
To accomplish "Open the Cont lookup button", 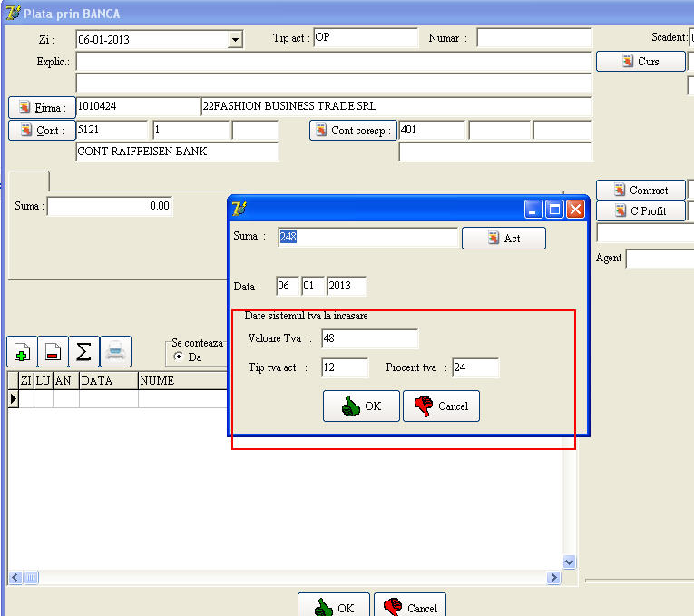I will click(x=42, y=131).
